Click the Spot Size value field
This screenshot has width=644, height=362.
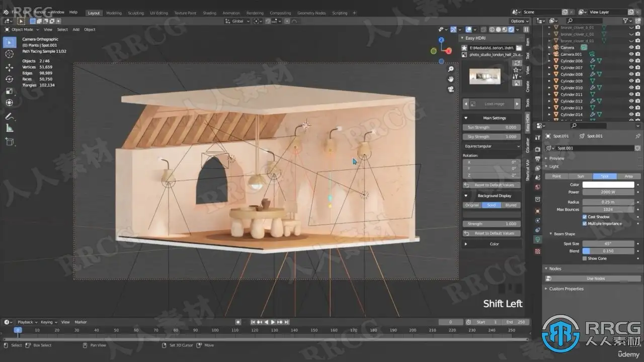[608, 244]
